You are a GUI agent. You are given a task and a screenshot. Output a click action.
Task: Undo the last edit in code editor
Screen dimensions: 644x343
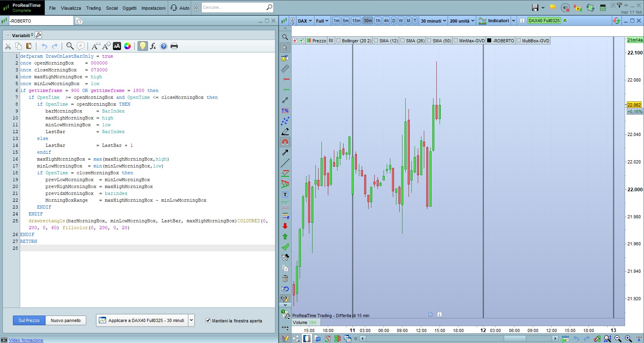coord(44,46)
